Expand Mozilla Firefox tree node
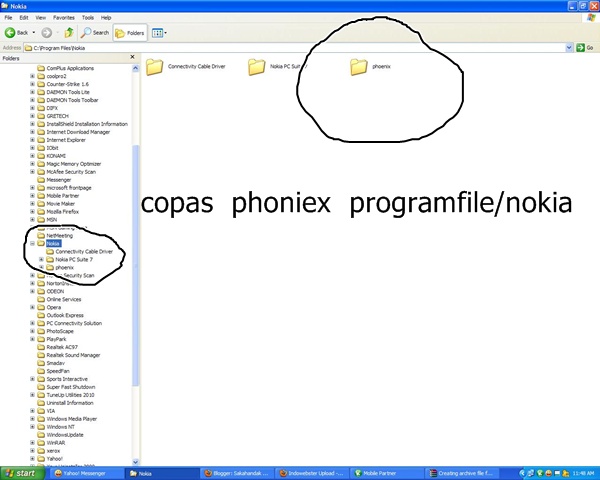Viewport: 600px width, 480px height. point(33,212)
